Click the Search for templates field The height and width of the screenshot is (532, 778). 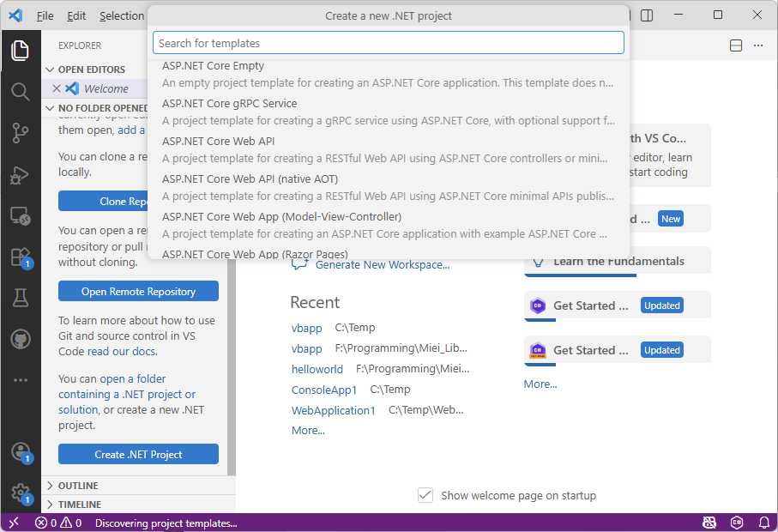click(x=389, y=43)
